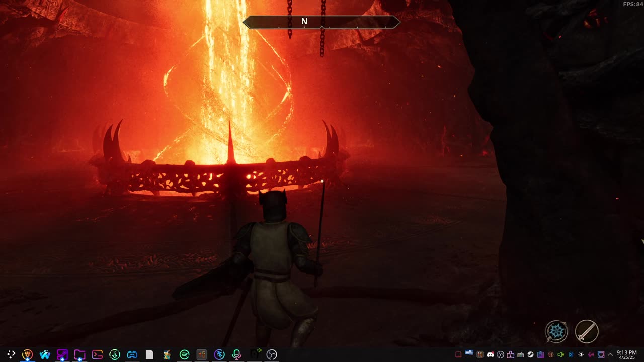This screenshot has height=362, width=644.
Task: Open the purple circular bird app icon
Action: pos(219,354)
